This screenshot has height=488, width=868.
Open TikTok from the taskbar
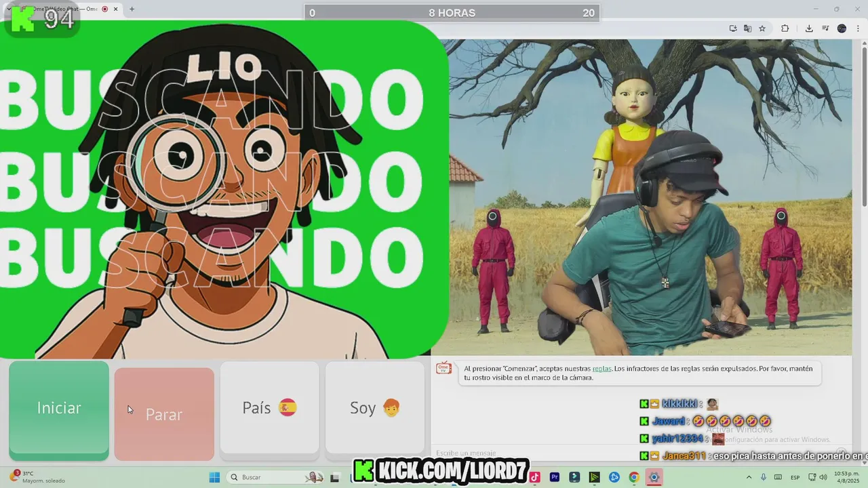pos(535,477)
